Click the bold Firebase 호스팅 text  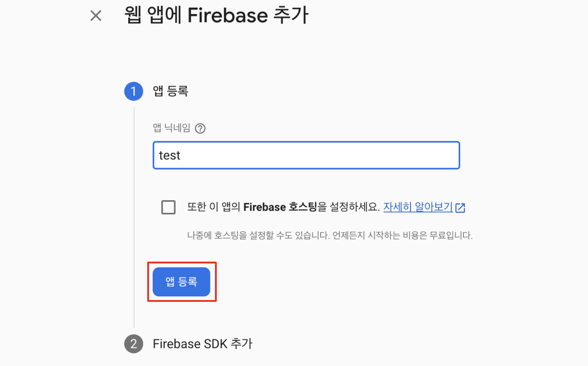point(280,207)
